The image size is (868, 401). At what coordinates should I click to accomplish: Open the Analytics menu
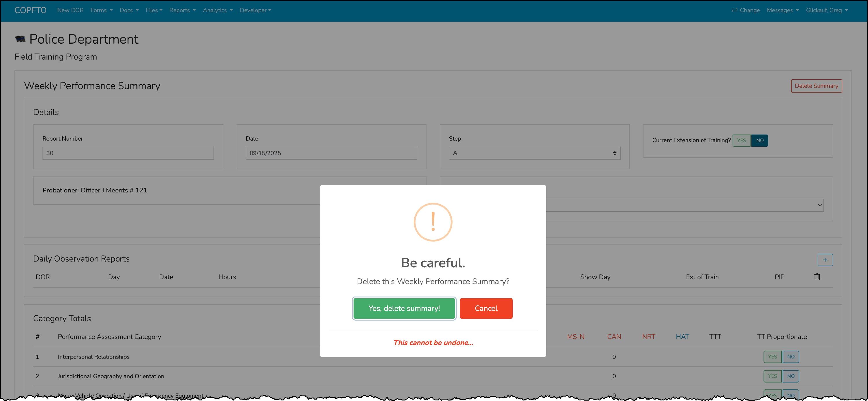tap(217, 10)
